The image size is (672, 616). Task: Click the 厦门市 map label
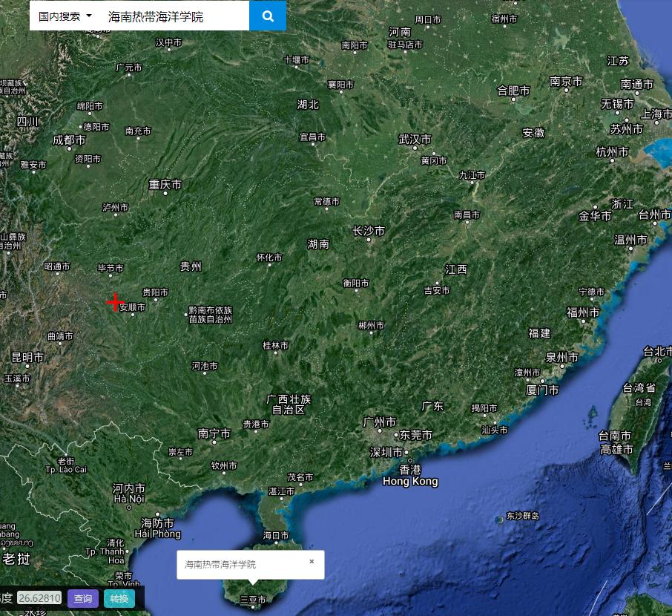[542, 390]
